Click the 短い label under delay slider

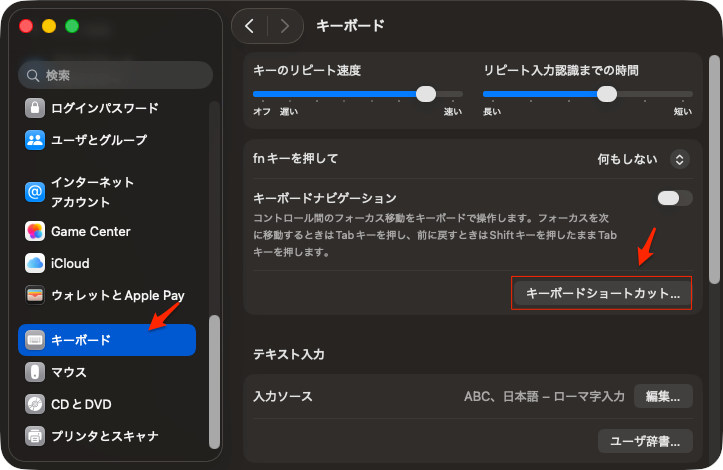(x=683, y=112)
